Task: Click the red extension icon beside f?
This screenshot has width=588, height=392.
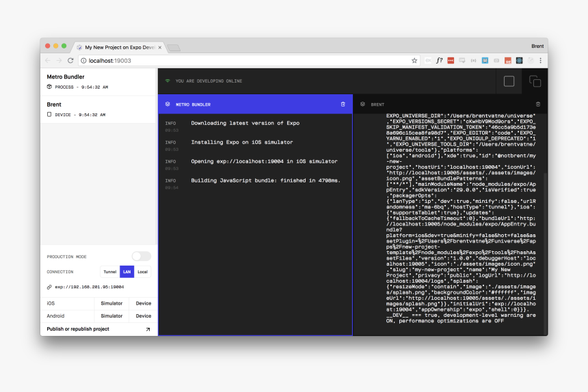Action: (451, 61)
